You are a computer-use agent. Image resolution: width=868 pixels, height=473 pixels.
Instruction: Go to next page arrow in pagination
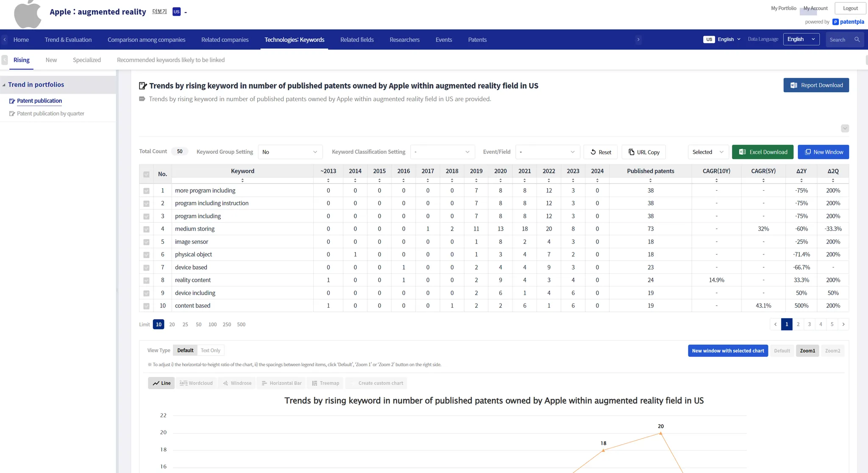pyautogui.click(x=843, y=324)
